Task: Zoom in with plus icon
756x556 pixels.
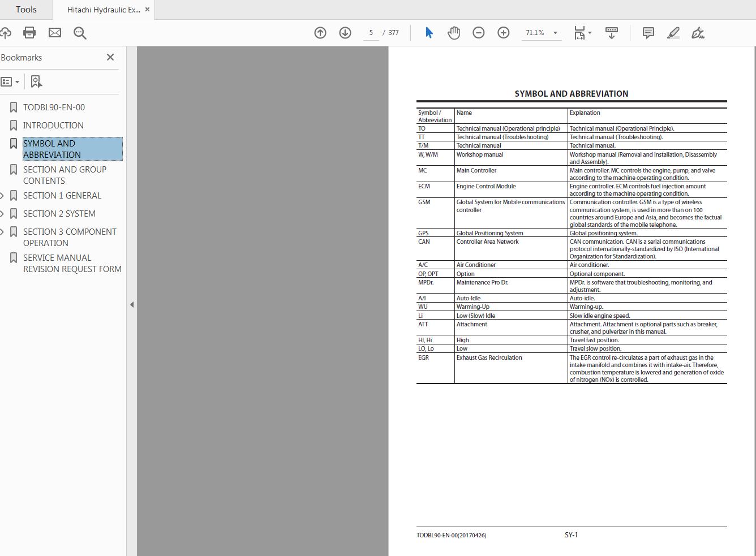Action: pyautogui.click(x=504, y=33)
